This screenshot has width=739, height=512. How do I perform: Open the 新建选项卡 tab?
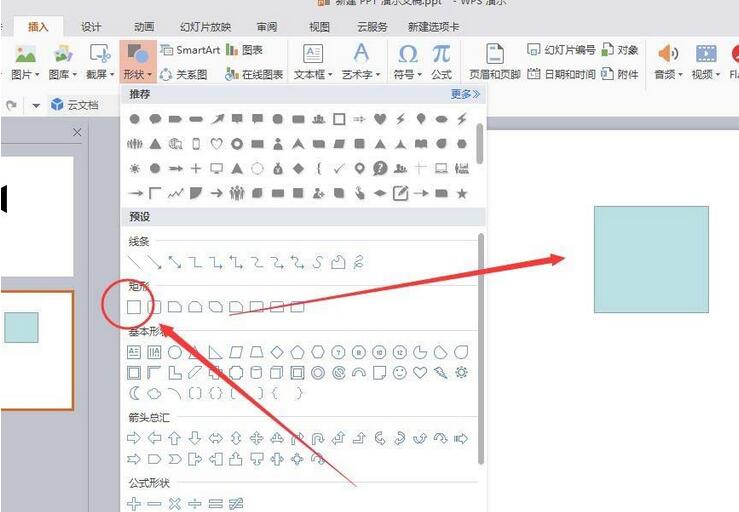pyautogui.click(x=434, y=27)
